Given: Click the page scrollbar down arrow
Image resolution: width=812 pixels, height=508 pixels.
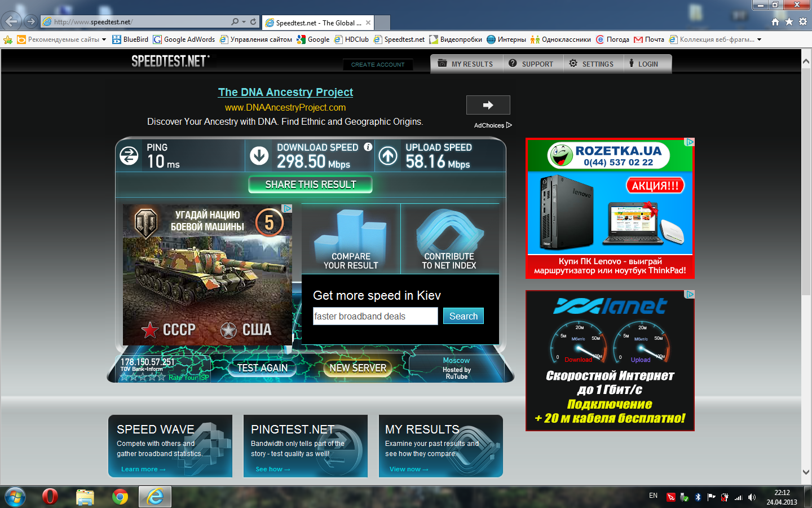Looking at the screenshot, I should (x=806, y=472).
